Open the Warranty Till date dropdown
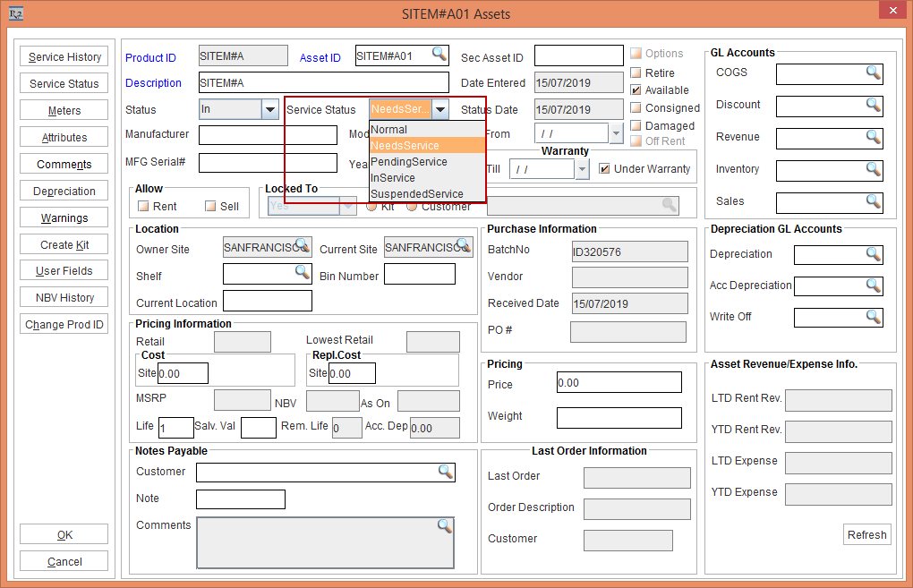Screen dimensions: 913x588 pos(582,168)
